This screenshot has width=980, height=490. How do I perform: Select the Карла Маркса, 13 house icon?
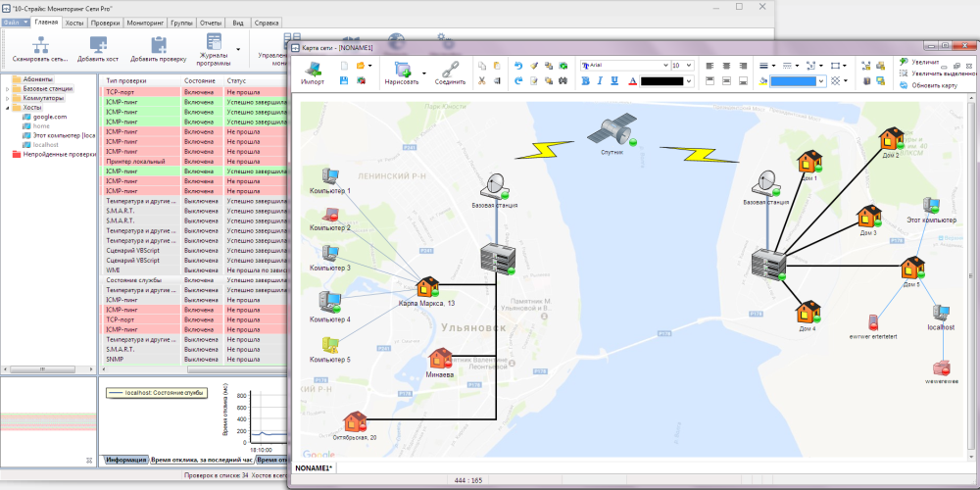click(427, 287)
